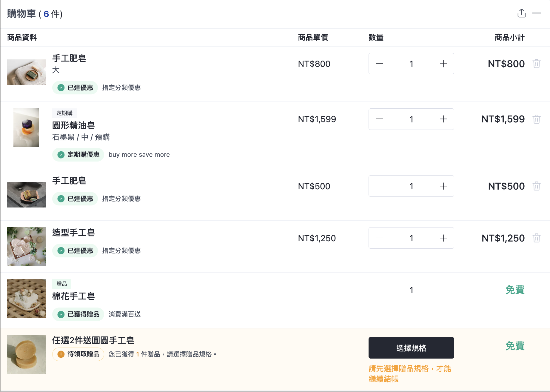Increase quantity of 圓形精油皂
The width and height of the screenshot is (550, 392).
[x=443, y=119]
